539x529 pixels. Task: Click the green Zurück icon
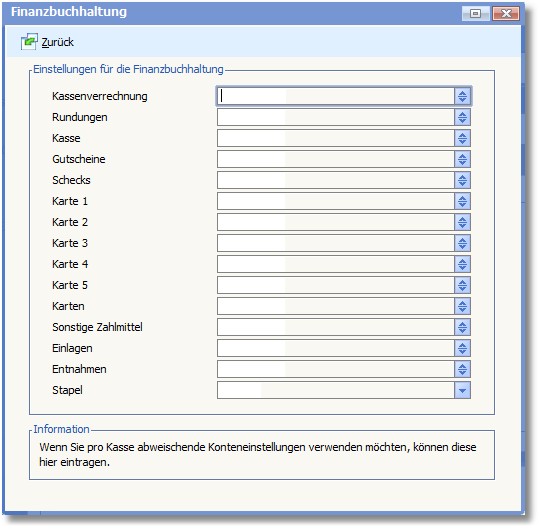(29, 42)
